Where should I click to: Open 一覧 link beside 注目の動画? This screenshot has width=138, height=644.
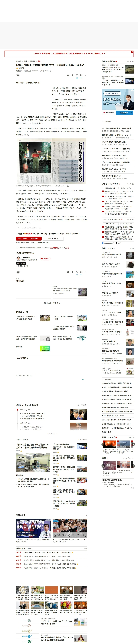[x=86, y=515]
